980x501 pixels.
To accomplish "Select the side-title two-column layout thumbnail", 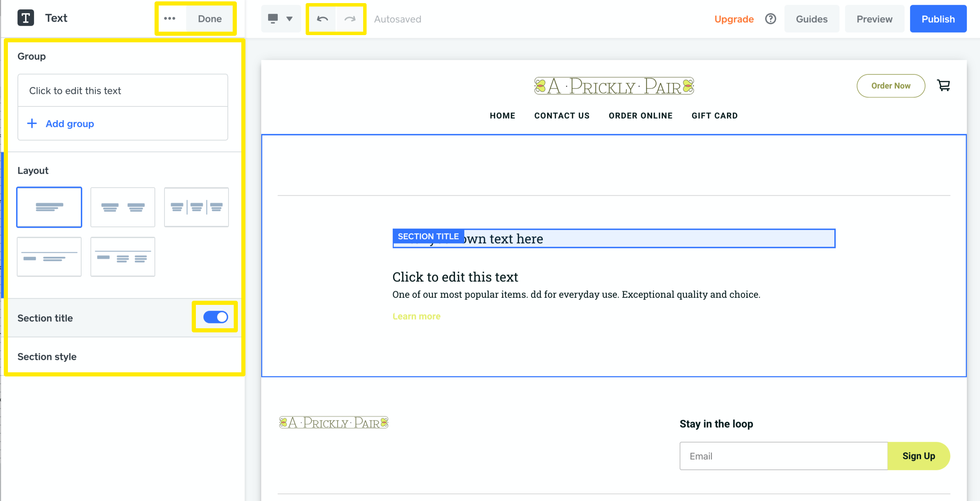I will (x=123, y=257).
